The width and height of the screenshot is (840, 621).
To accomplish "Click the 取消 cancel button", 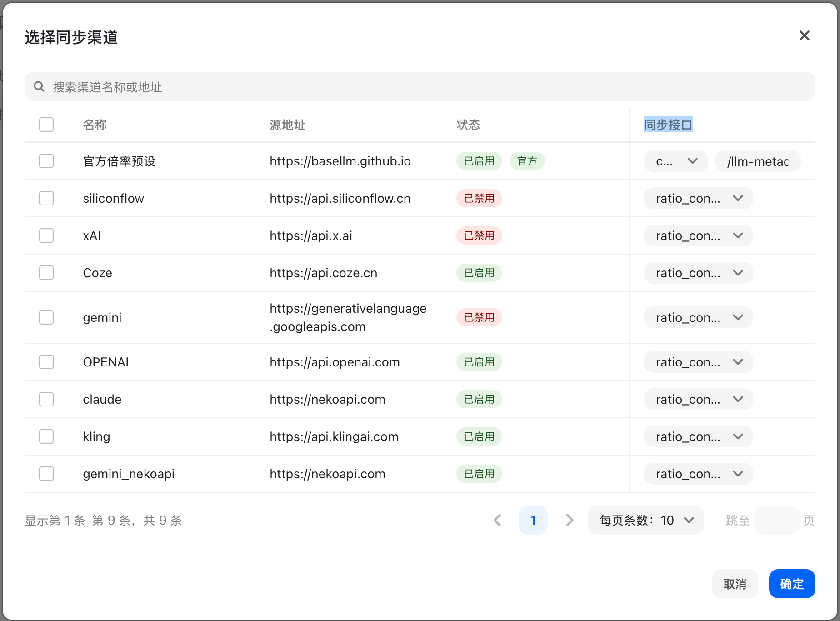I will (735, 584).
